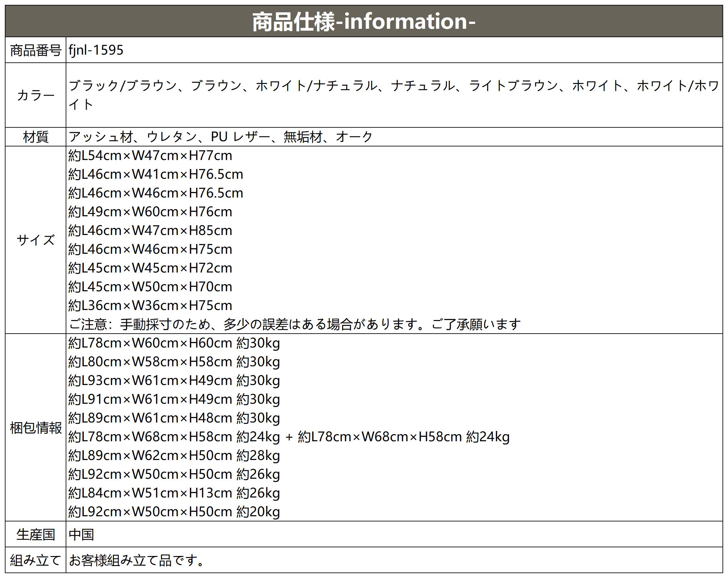Screen dimensions: 728x578
Task: Click the ご注意 measurement notice text
Action: point(294,325)
